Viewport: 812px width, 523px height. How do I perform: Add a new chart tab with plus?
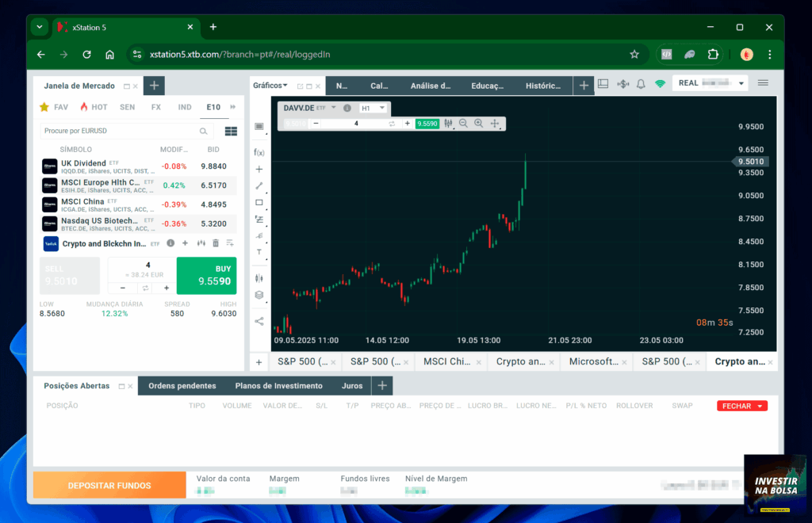259,362
